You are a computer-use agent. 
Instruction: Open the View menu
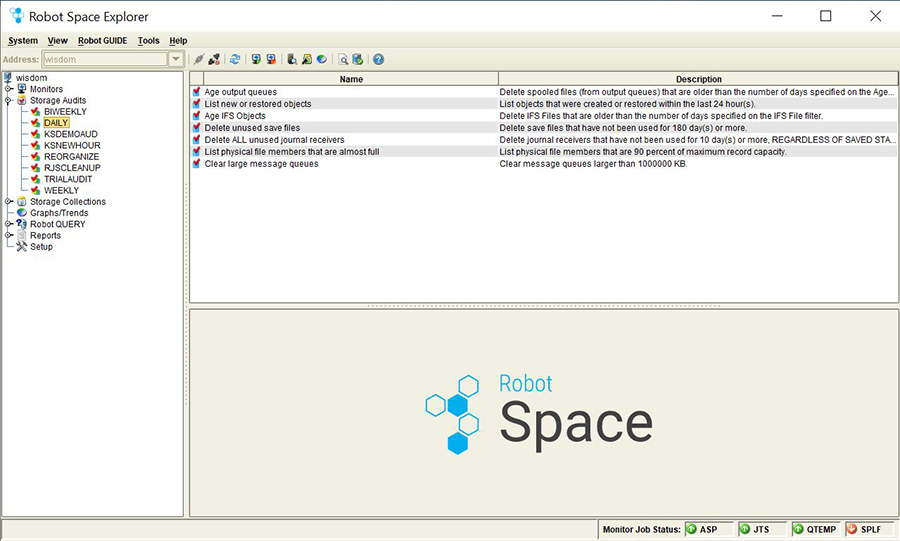pos(57,41)
